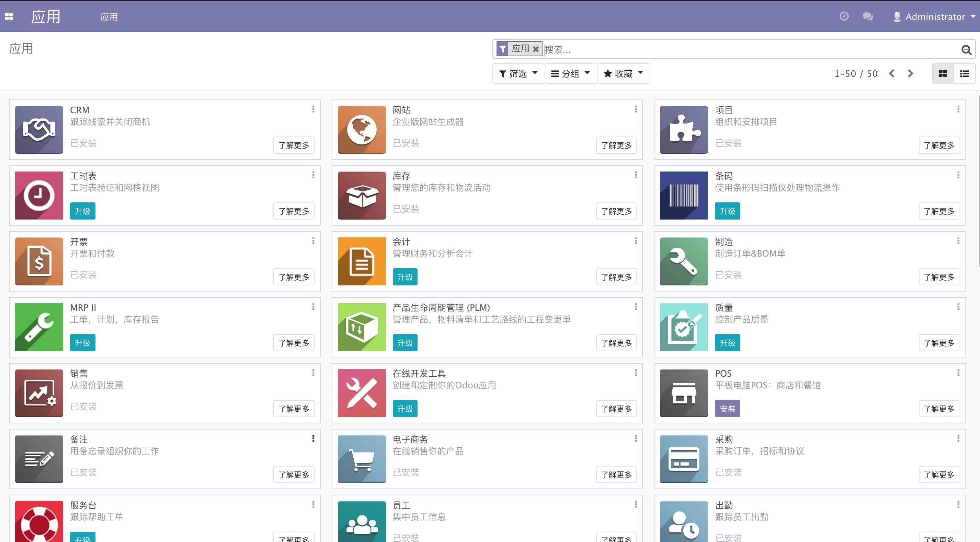This screenshot has height=542, width=980.
Task: Click the 制造 wrench app icon
Action: pyautogui.click(x=684, y=261)
